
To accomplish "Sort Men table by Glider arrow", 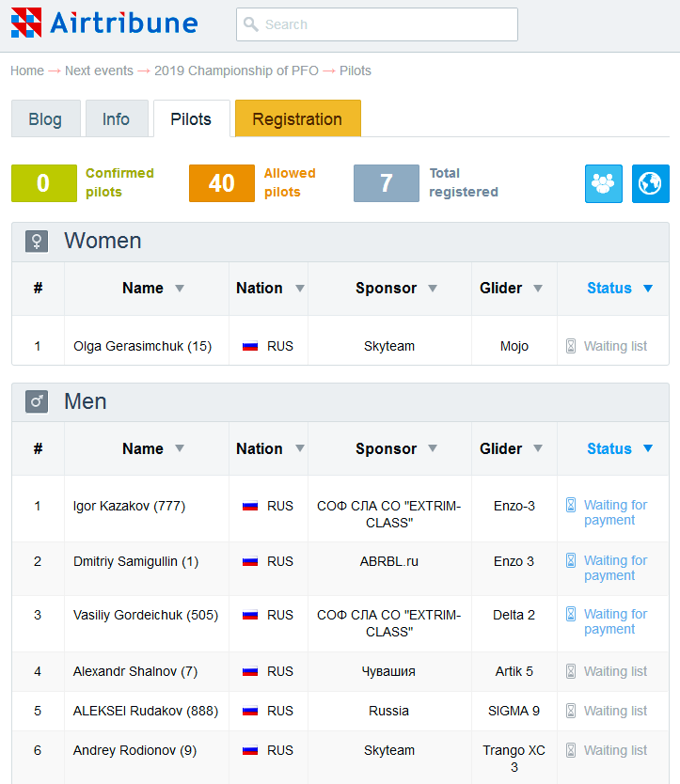I will click(x=538, y=448).
